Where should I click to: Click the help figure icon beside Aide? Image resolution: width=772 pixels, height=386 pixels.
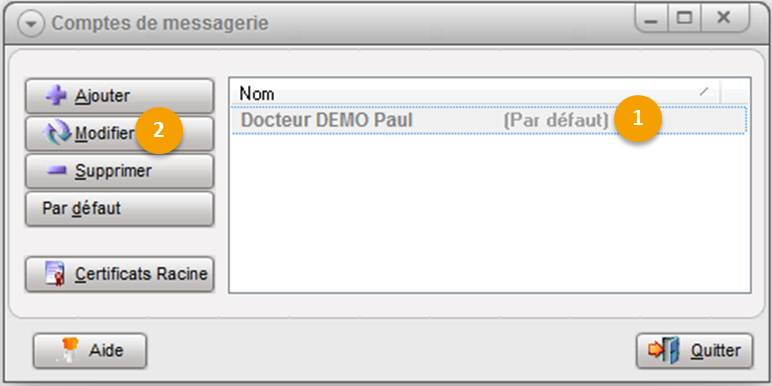coord(68,351)
